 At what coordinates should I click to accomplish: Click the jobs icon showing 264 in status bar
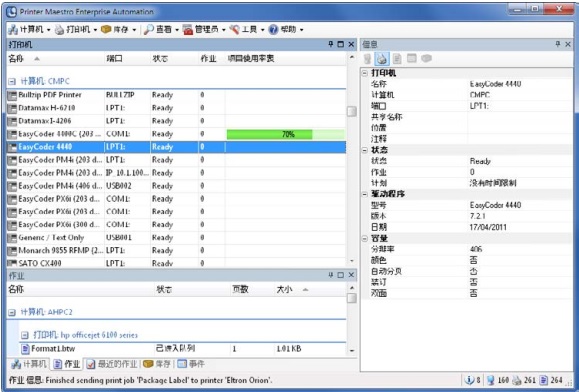coord(544,380)
